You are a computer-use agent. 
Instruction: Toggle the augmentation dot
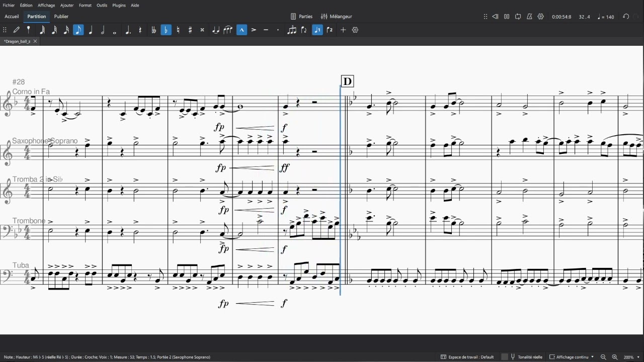[x=128, y=30]
